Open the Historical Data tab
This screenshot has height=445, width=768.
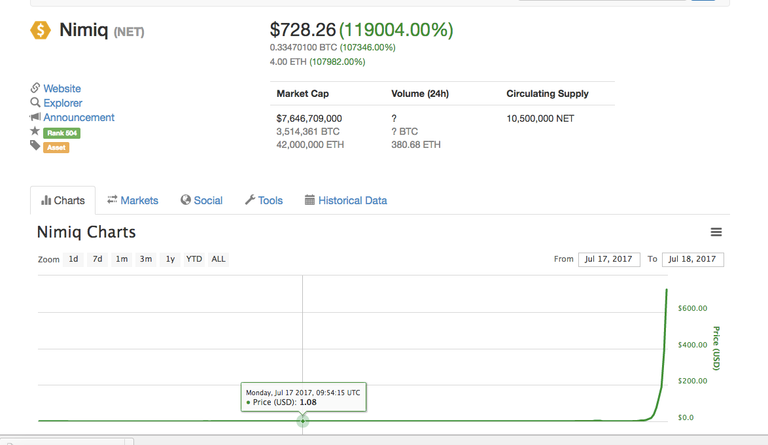click(346, 200)
